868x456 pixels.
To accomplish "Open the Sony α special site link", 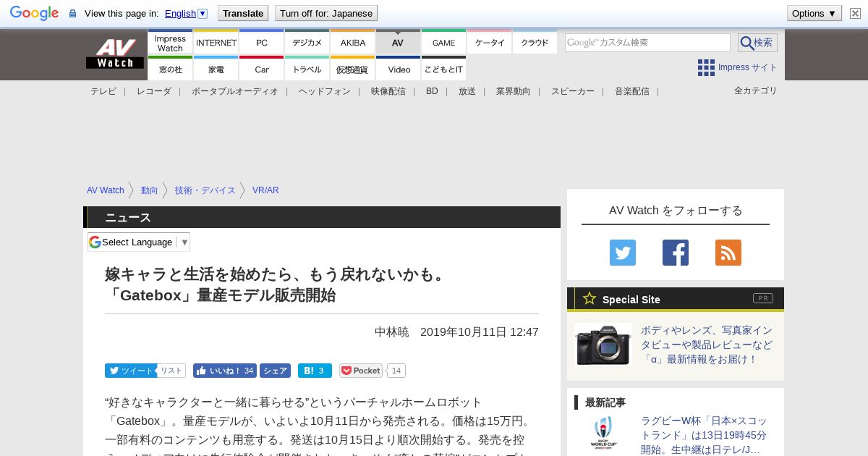I will coord(707,345).
